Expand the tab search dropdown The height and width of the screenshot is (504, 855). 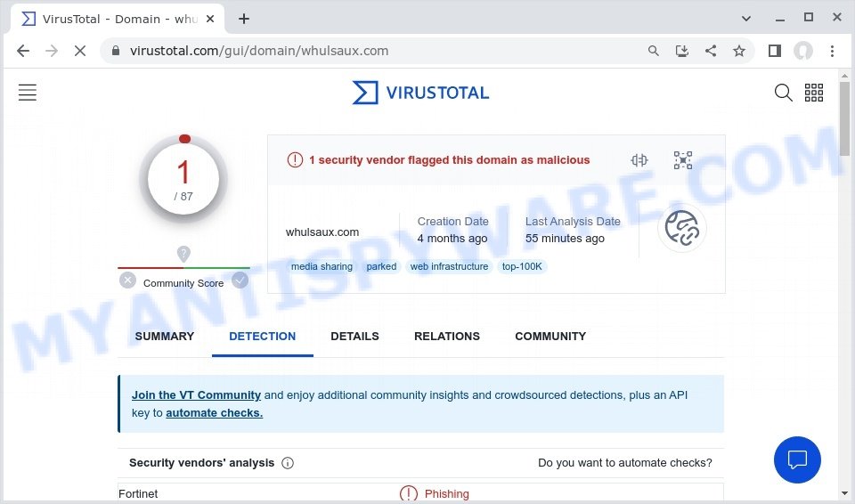pyautogui.click(x=746, y=19)
